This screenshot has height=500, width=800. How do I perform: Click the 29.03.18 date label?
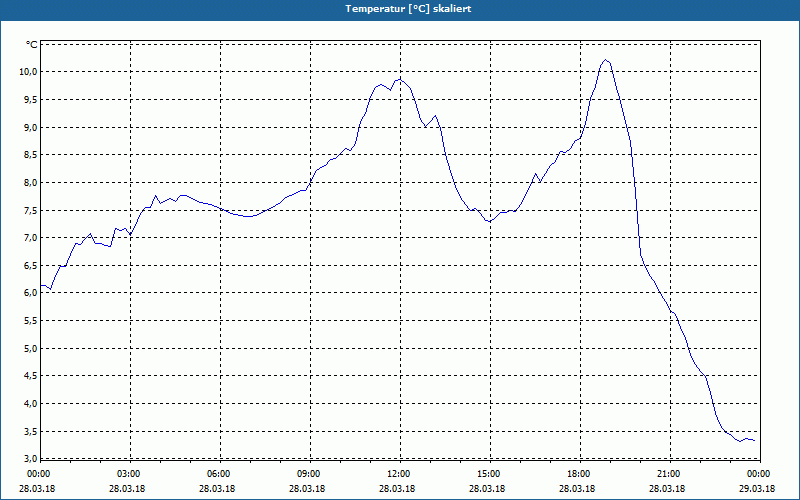pyautogui.click(x=757, y=489)
